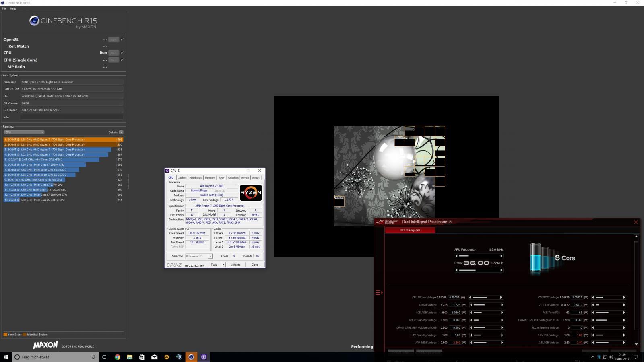The height and width of the screenshot is (362, 644).
Task: Launch Google Chrome from the taskbar
Action: click(117, 357)
